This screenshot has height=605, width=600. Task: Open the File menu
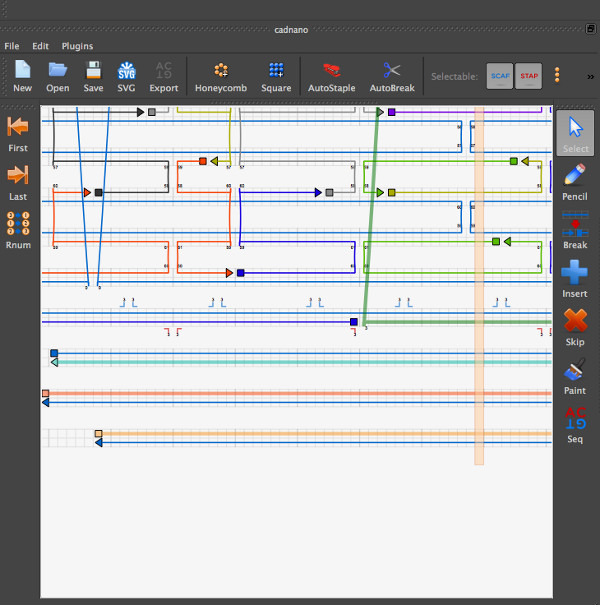tap(12, 46)
